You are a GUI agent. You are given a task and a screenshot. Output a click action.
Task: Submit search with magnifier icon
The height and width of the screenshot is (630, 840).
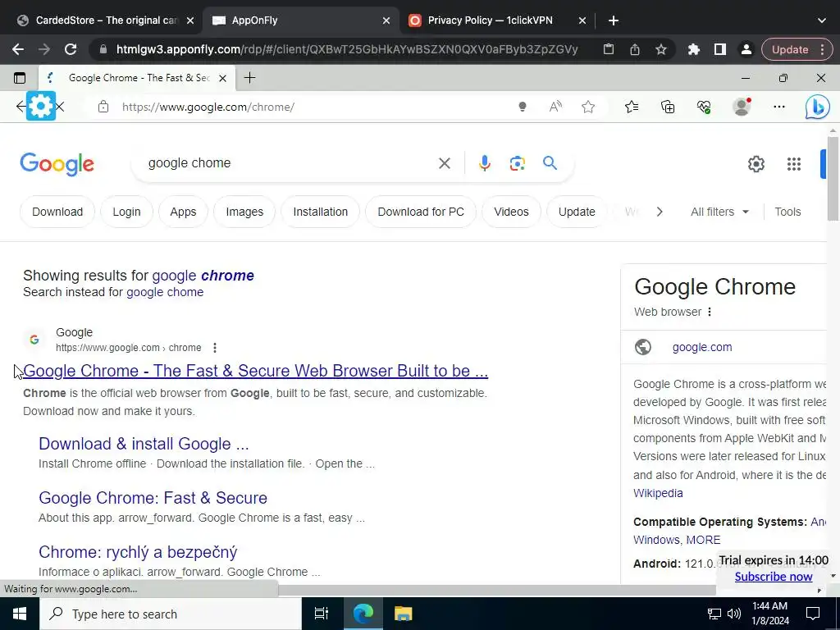550,163
